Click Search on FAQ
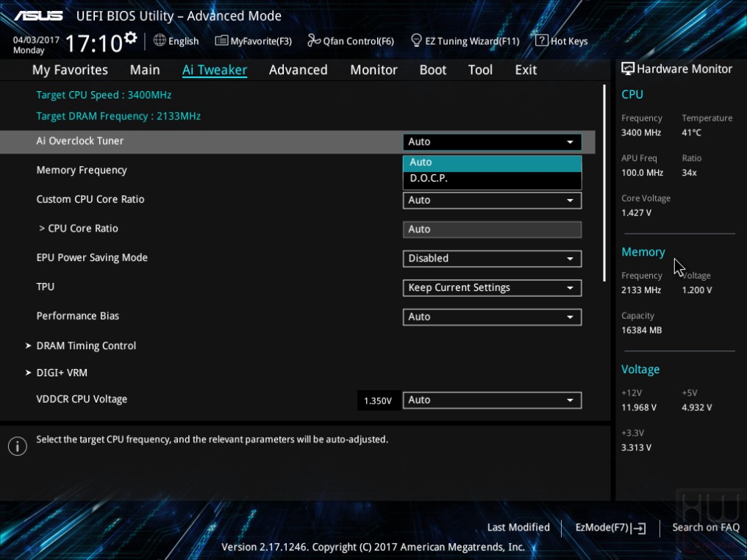Screen dimensions: 747x560 click(x=706, y=527)
